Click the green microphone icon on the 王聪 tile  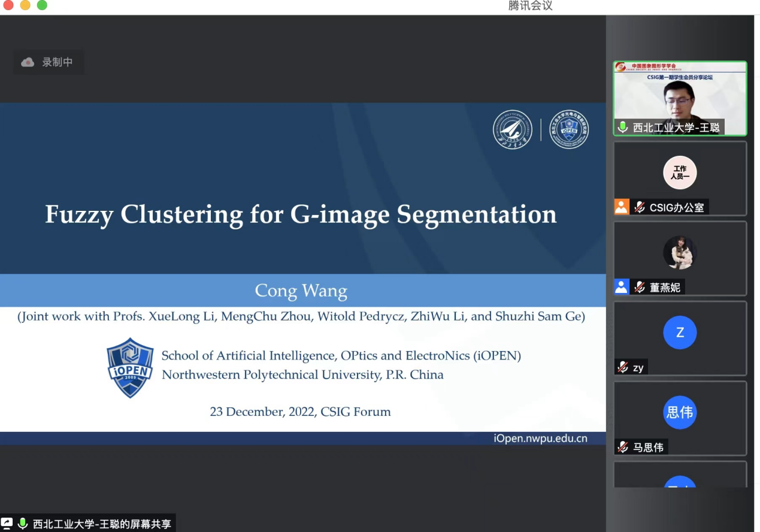pyautogui.click(x=623, y=127)
